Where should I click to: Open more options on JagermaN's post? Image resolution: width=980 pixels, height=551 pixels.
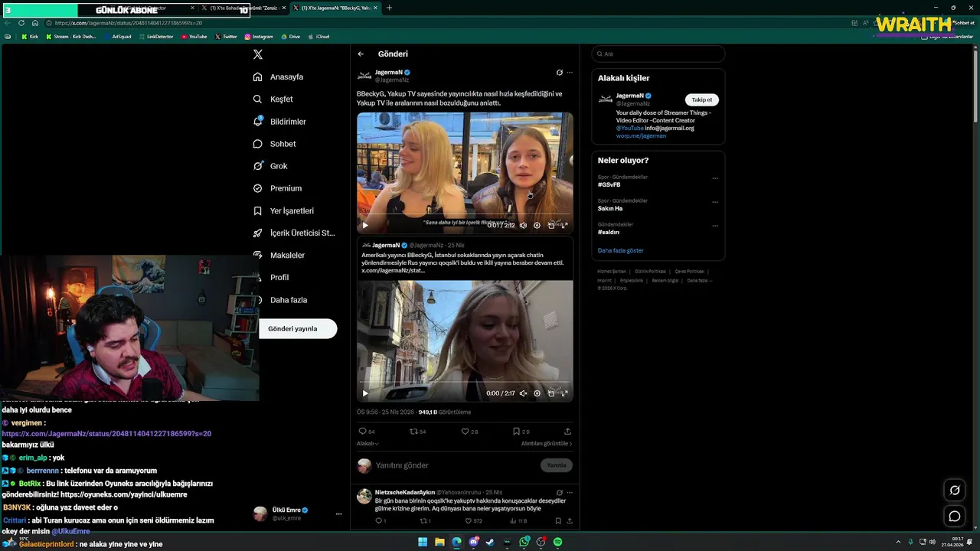coord(570,73)
